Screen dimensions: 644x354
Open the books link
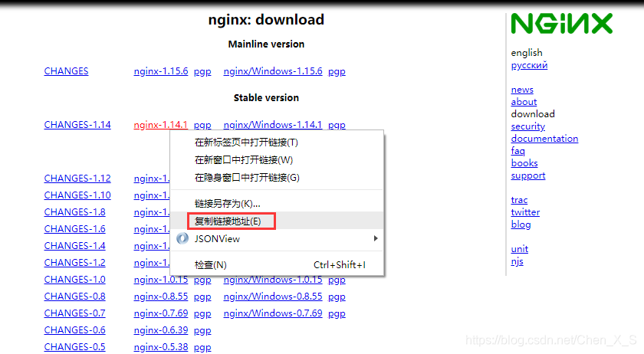click(524, 163)
